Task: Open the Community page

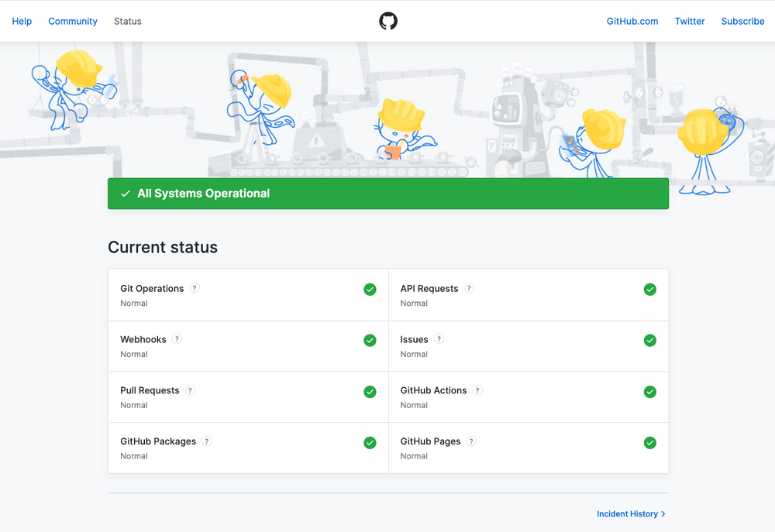Action: [72, 21]
